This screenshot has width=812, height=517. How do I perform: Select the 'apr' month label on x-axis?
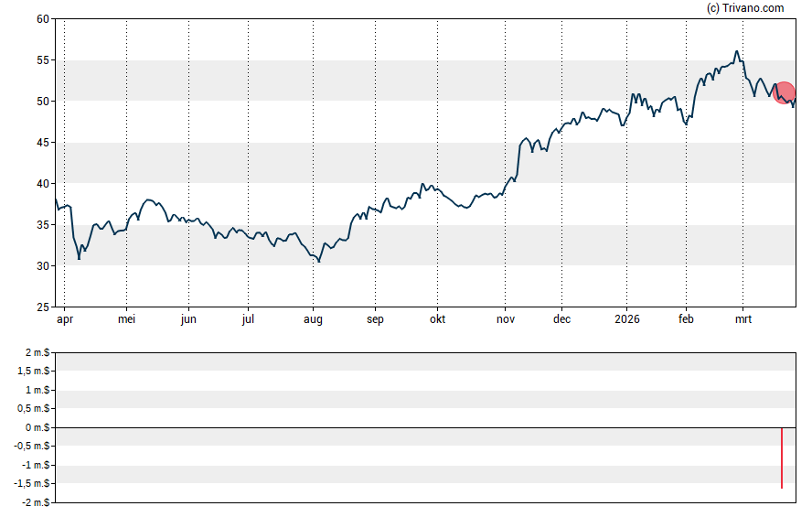click(x=65, y=319)
